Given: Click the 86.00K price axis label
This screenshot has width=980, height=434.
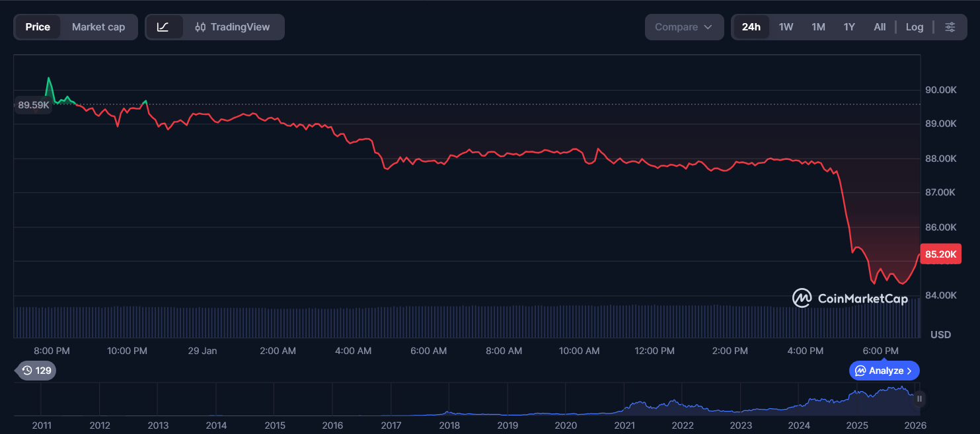Looking at the screenshot, I should pos(941,227).
